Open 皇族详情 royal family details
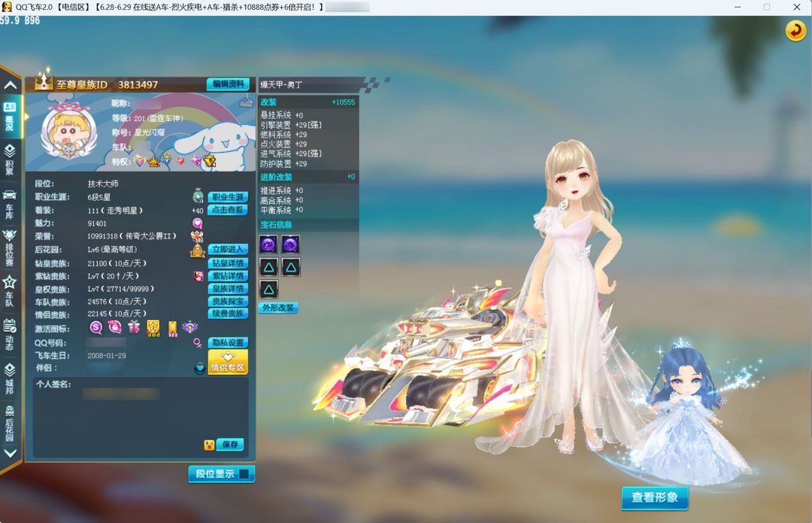Image resolution: width=812 pixels, height=523 pixels. (x=228, y=289)
